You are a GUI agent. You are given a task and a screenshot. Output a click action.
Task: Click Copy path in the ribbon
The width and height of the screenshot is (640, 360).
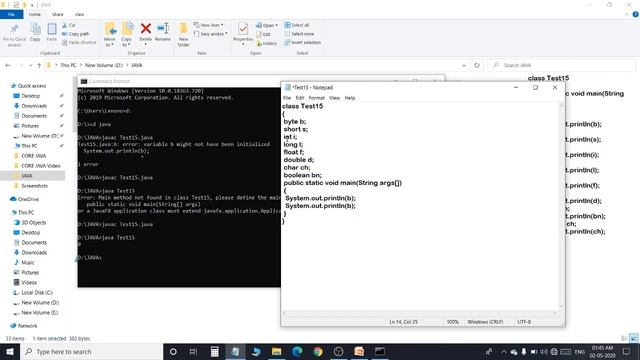pyautogui.click(x=76, y=34)
